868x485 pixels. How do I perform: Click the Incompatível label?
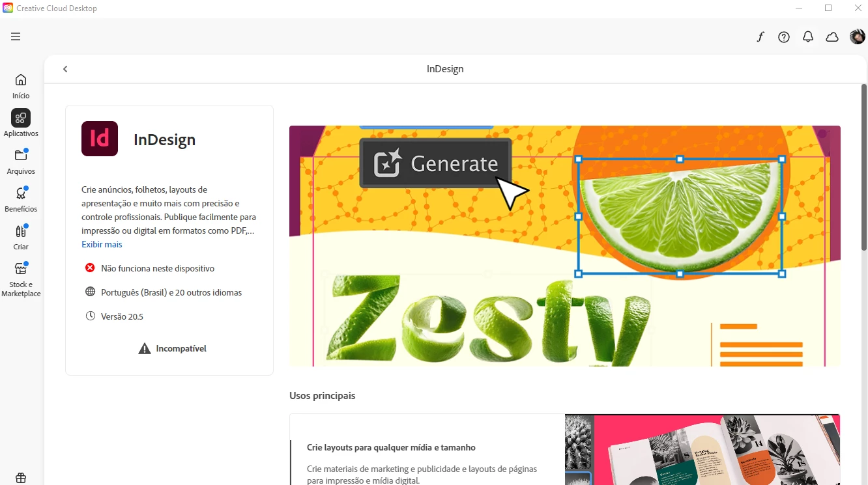point(181,348)
